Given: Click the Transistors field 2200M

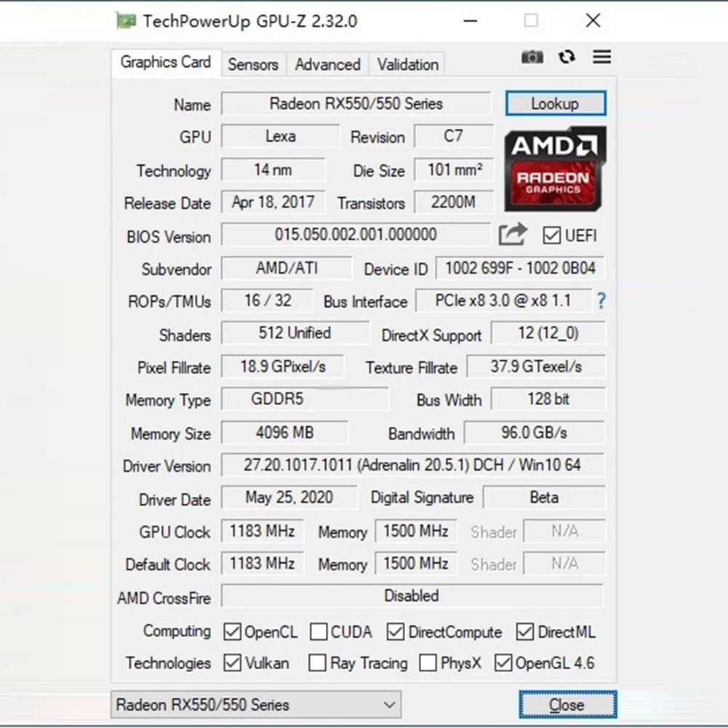Looking at the screenshot, I should [x=453, y=202].
